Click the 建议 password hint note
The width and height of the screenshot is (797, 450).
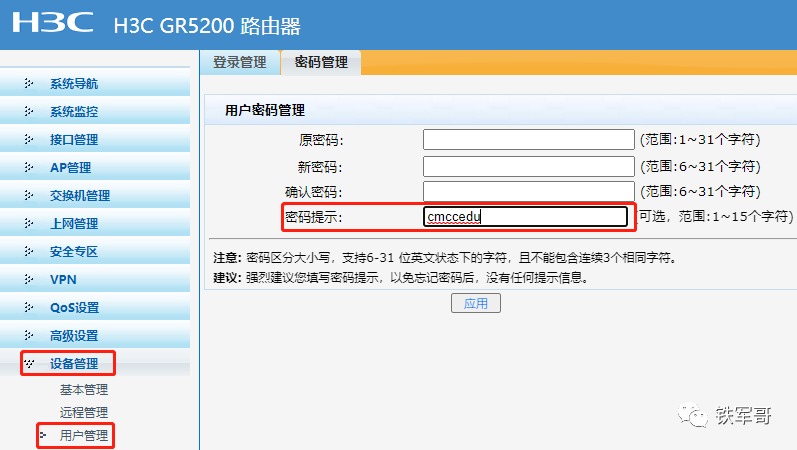[401, 278]
